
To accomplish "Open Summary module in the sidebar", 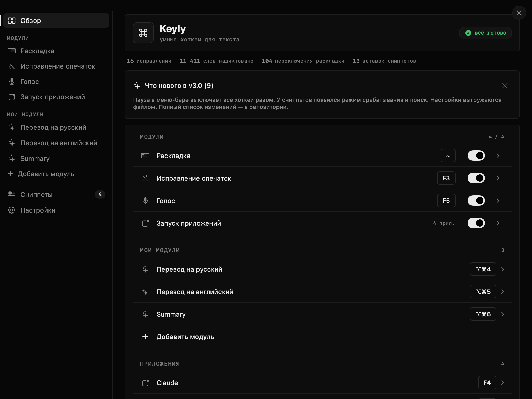I will click(x=56, y=159).
